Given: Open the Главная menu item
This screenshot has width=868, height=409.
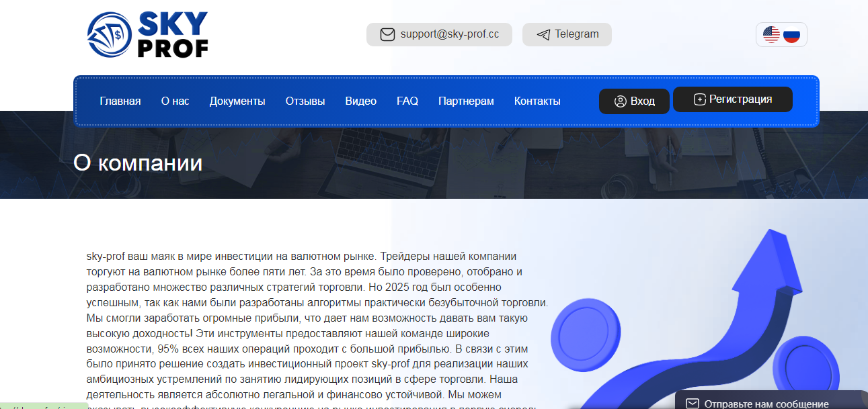Looking at the screenshot, I should [x=120, y=101].
